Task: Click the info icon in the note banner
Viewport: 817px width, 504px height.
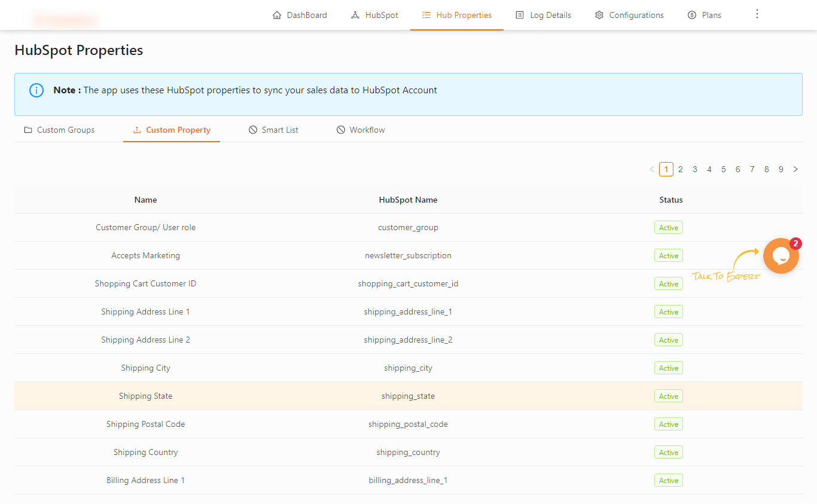Action: point(36,90)
